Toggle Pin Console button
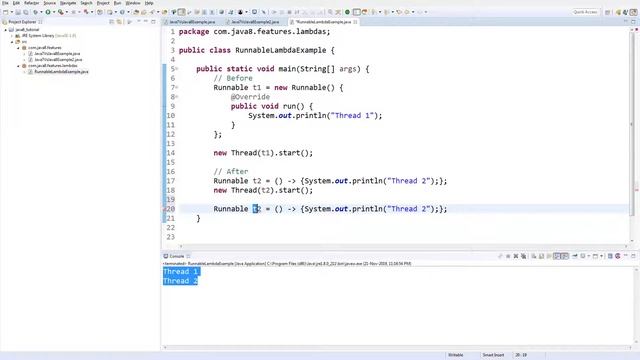This screenshot has height=360, width=640. pyautogui.click(x=575, y=256)
